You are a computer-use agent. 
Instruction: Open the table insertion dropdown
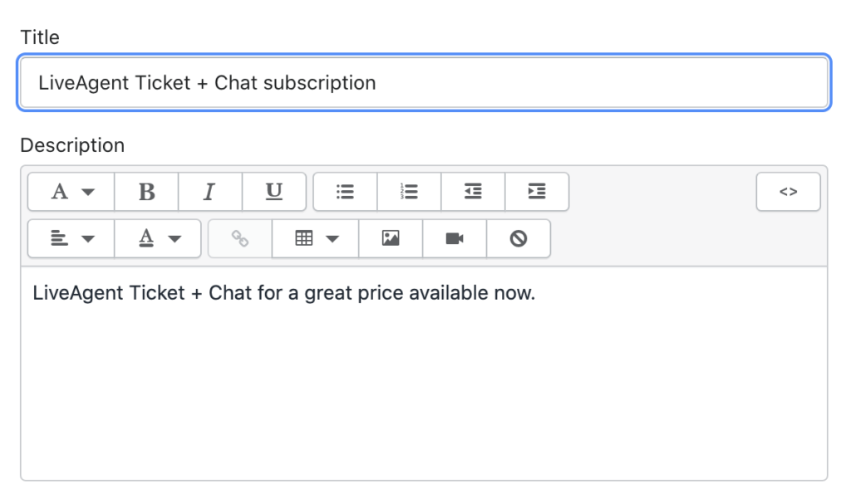click(314, 238)
